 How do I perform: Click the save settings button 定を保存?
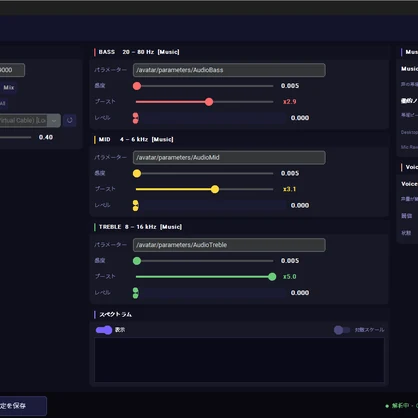23,406
